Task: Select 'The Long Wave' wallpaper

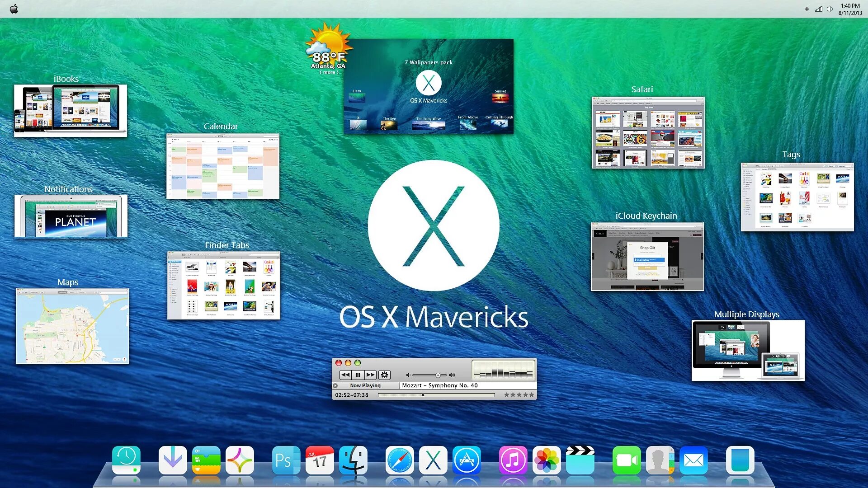Action: coord(429,124)
